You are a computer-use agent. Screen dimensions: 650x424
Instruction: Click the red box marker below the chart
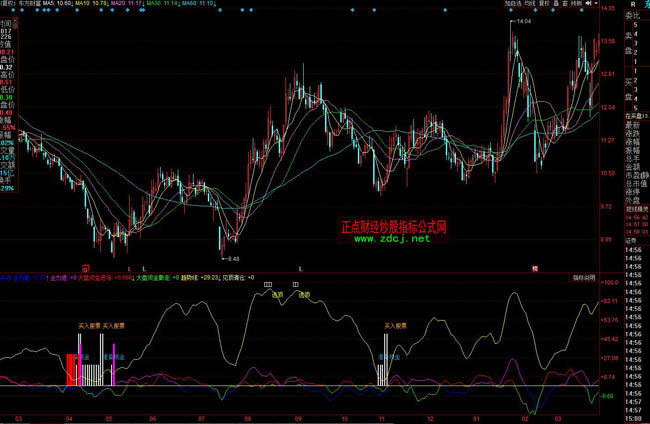point(86,269)
